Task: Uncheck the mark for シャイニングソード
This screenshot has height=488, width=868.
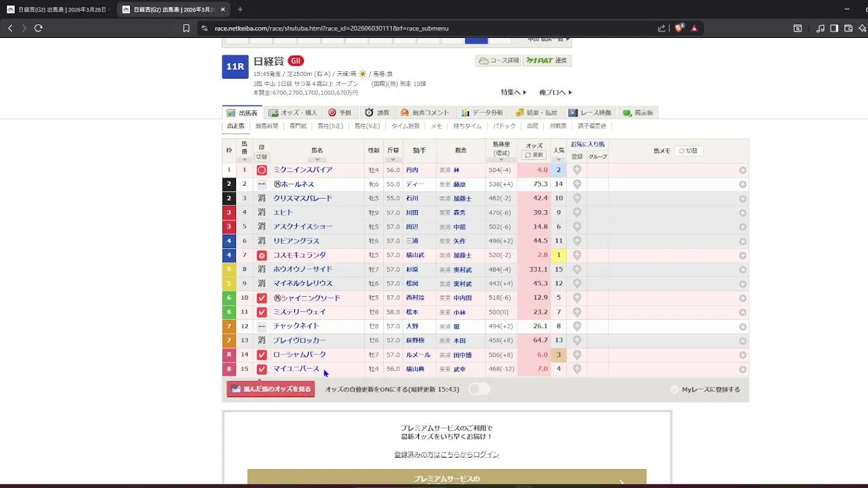Action: coord(262,298)
